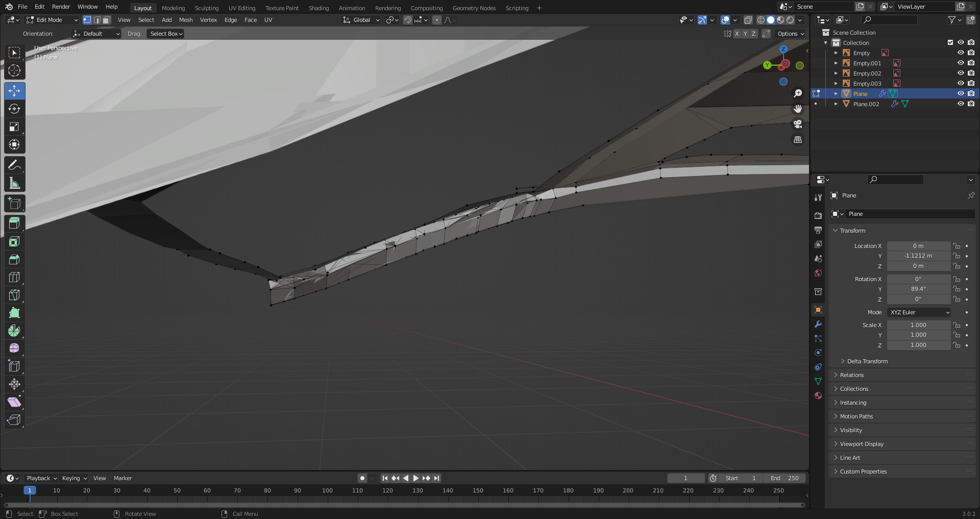Open the Options dropdown
This screenshot has width=980, height=519.
pyautogui.click(x=791, y=34)
